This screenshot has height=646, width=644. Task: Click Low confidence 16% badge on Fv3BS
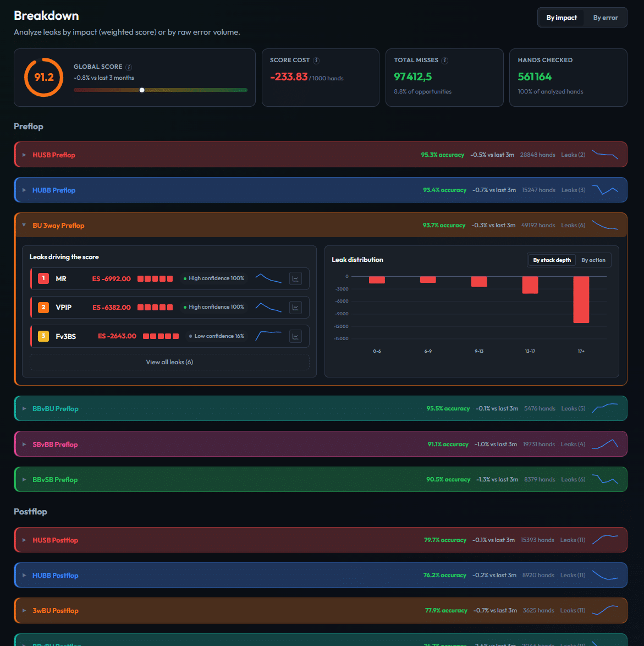pos(217,336)
